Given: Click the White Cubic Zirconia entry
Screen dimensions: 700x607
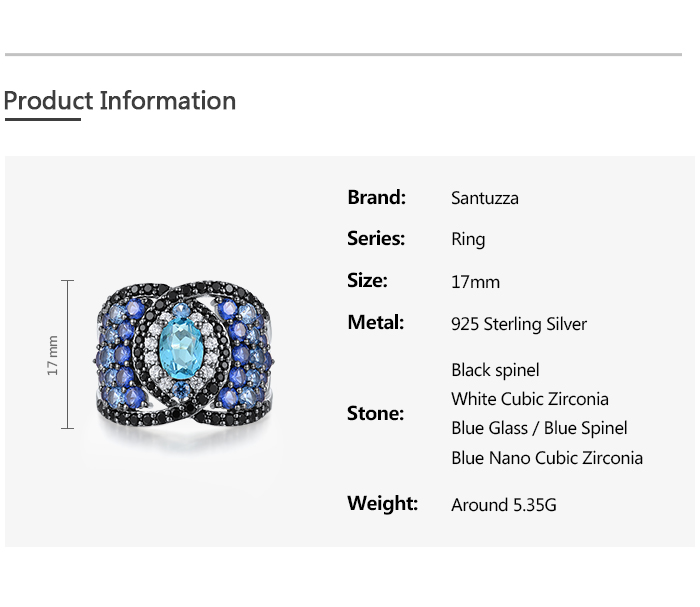Looking at the screenshot, I should [530, 399].
